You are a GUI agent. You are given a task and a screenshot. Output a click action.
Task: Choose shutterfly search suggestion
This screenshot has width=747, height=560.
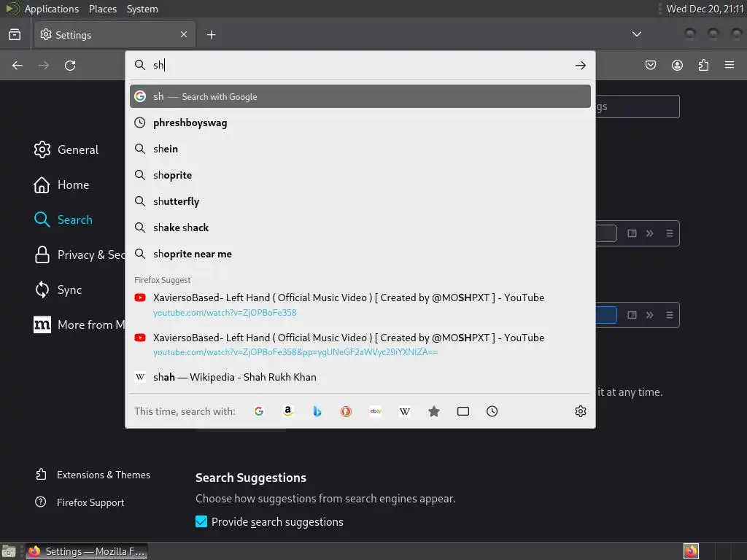[360, 201]
